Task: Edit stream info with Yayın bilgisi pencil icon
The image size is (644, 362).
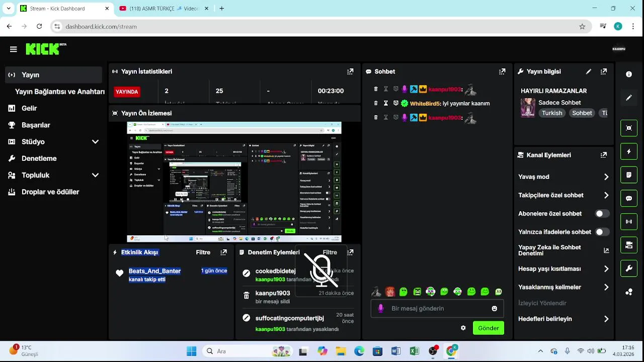Action: pyautogui.click(x=589, y=71)
